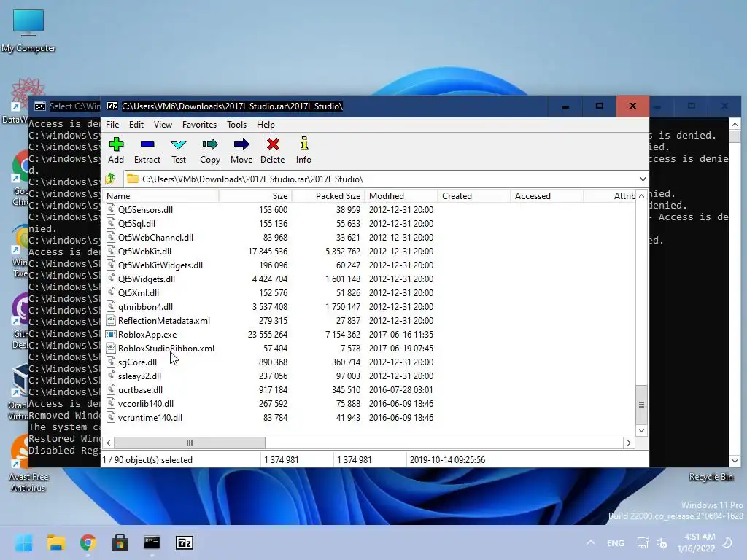Viewport: 747px width, 560px height.
Task: Expand the address path dropdown
Action: (x=643, y=179)
